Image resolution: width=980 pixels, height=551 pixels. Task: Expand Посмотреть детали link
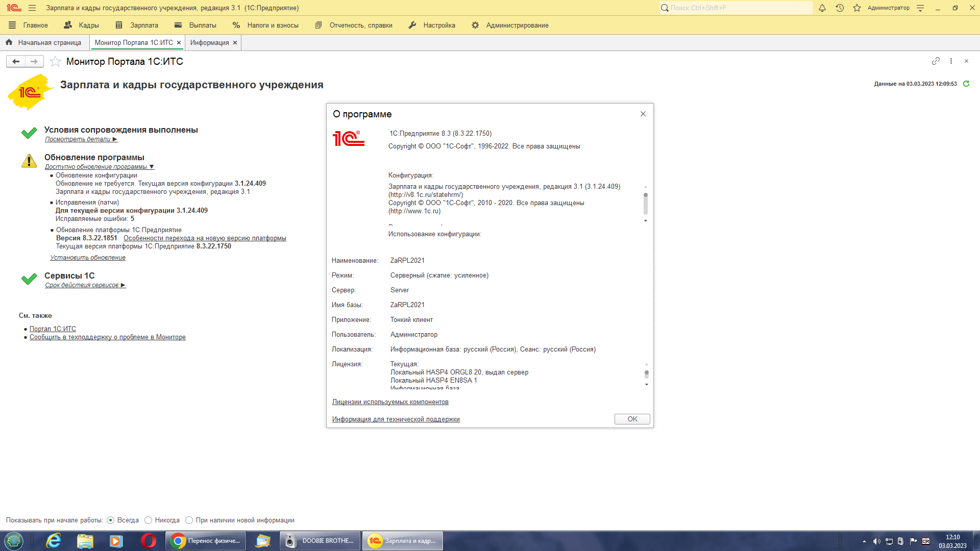tap(81, 139)
